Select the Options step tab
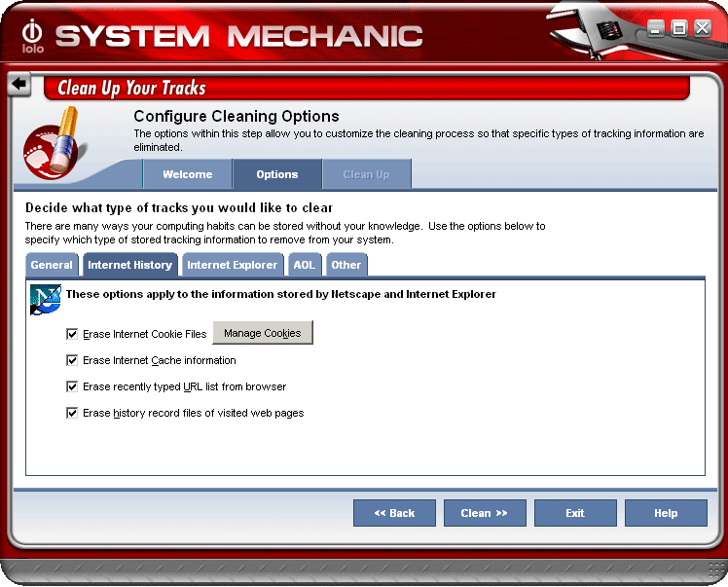 click(277, 174)
